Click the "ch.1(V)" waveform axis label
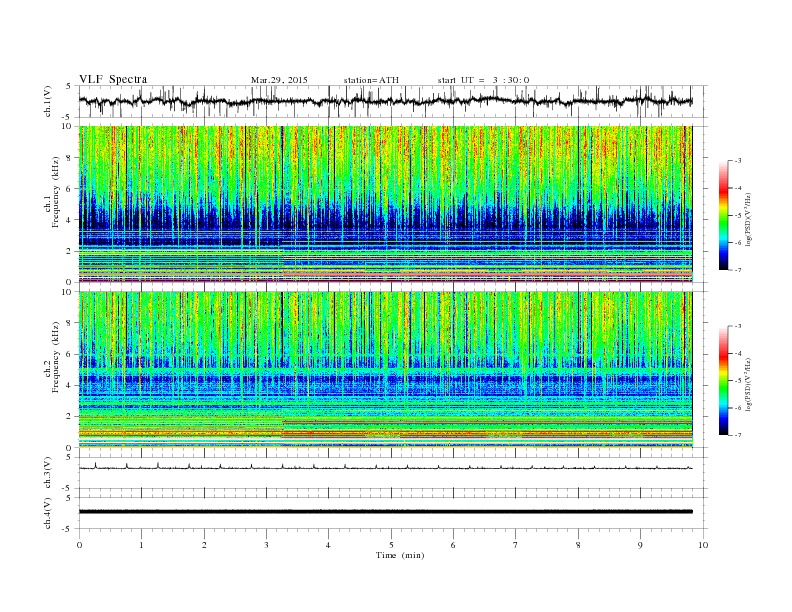Image resolution: width=792 pixels, height=612 pixels. coord(48,101)
